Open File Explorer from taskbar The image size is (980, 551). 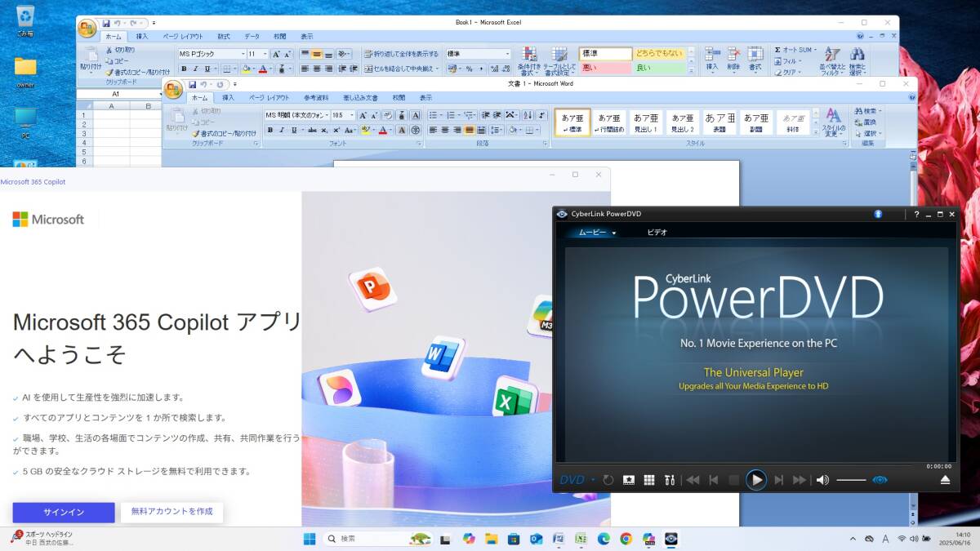click(492, 539)
